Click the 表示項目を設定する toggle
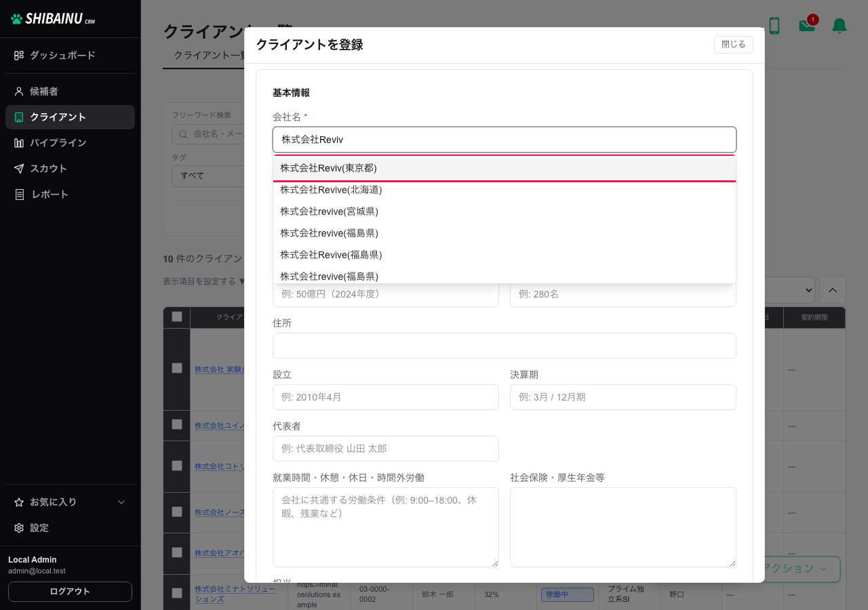Image resolution: width=868 pixels, height=610 pixels. pyautogui.click(x=203, y=281)
